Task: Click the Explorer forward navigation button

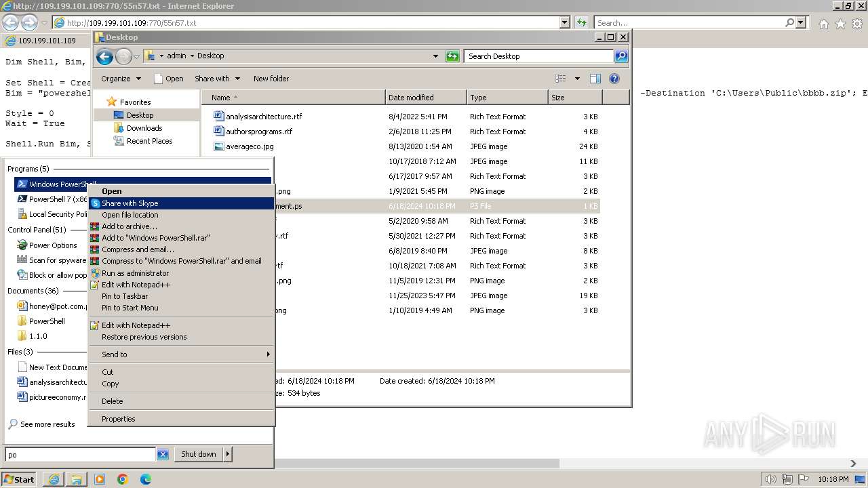Action: click(x=123, y=56)
